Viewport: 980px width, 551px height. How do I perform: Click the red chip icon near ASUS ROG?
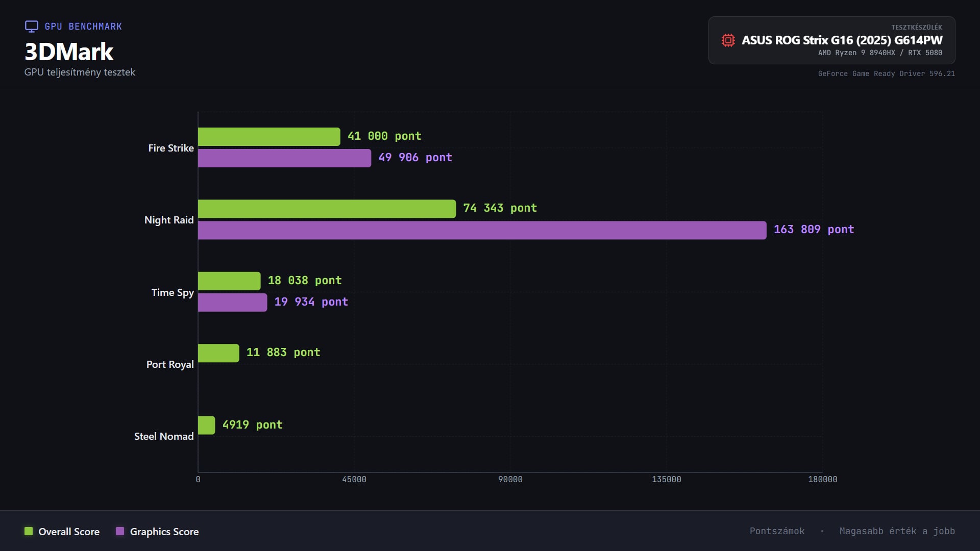point(728,40)
